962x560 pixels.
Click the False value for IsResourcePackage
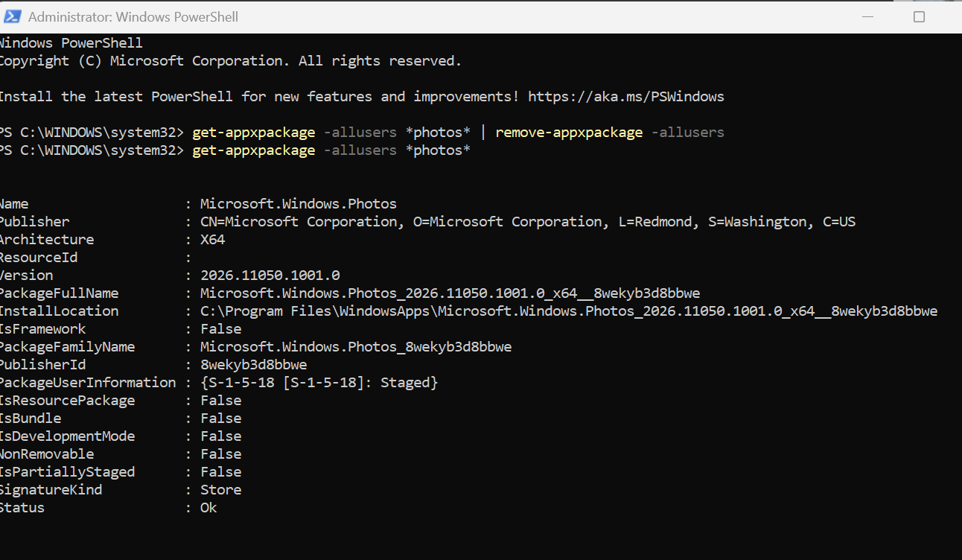coord(220,401)
